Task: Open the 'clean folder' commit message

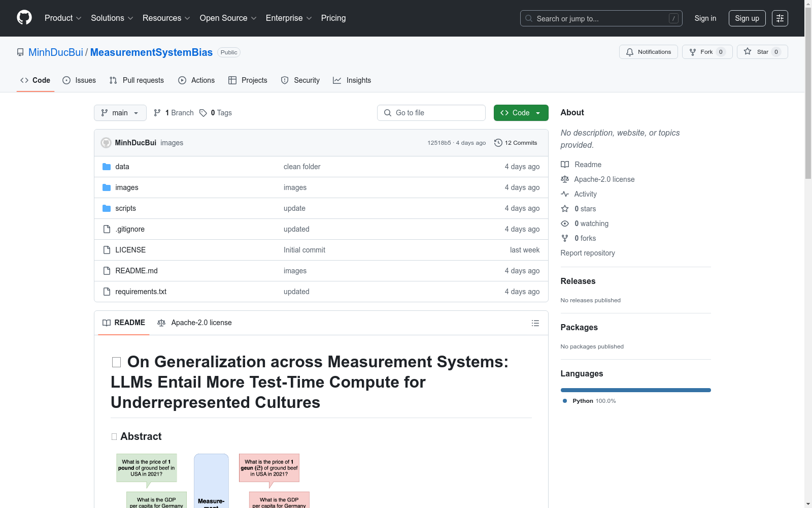Action: [302, 167]
